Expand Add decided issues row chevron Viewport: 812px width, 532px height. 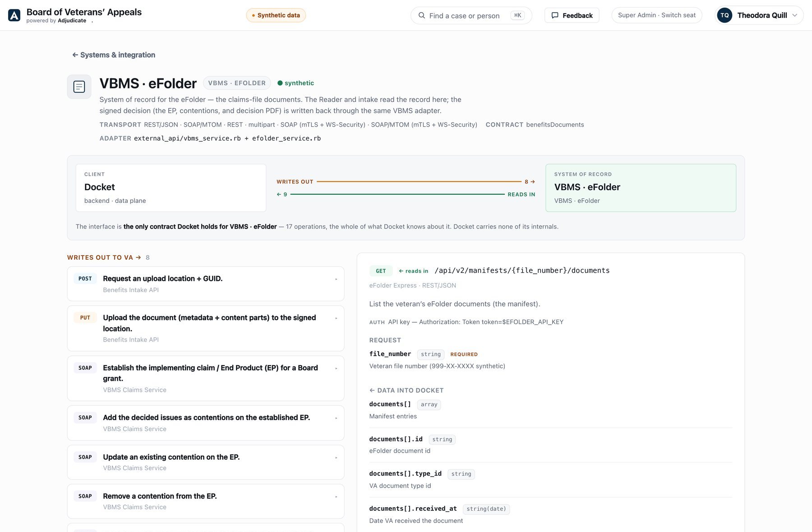coord(336,418)
